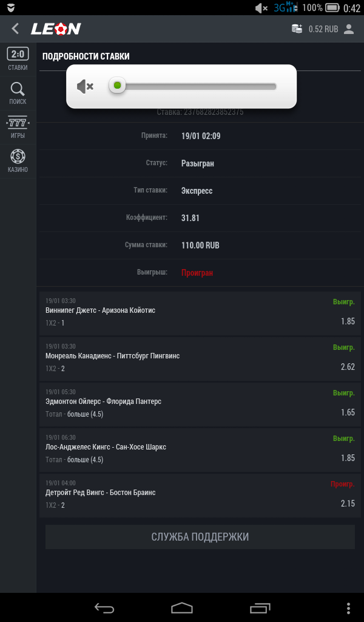Select Виннипег Джетс - Аризона Койотис bet row
364x622 pixels.
[x=200, y=313]
